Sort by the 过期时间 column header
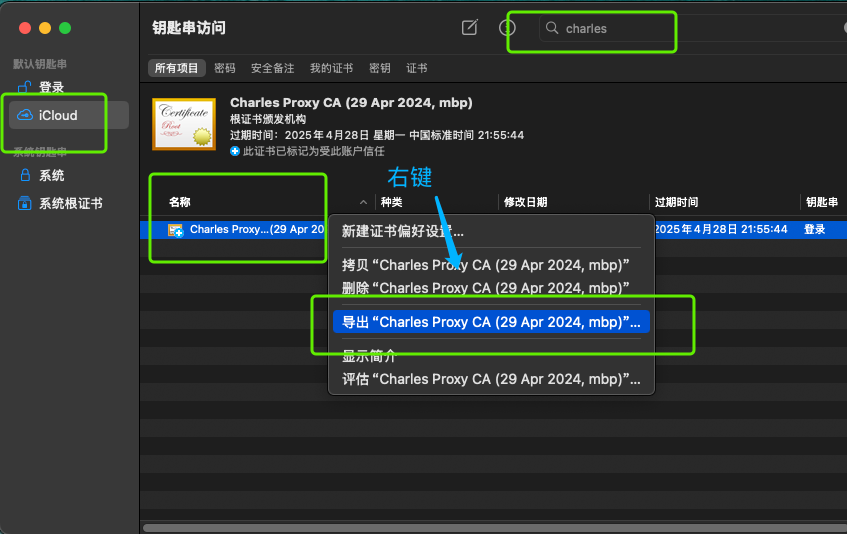 coord(676,202)
